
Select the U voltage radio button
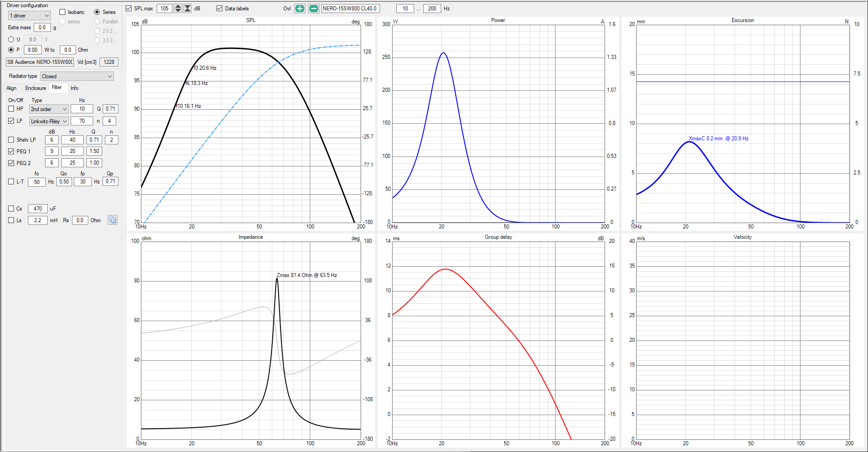tap(11, 40)
